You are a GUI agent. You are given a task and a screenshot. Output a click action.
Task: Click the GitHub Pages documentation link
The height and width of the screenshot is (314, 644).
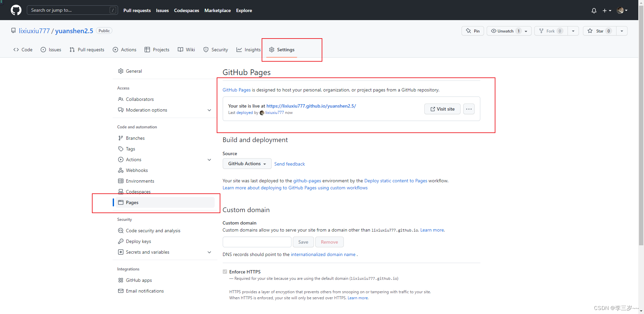[x=236, y=90]
